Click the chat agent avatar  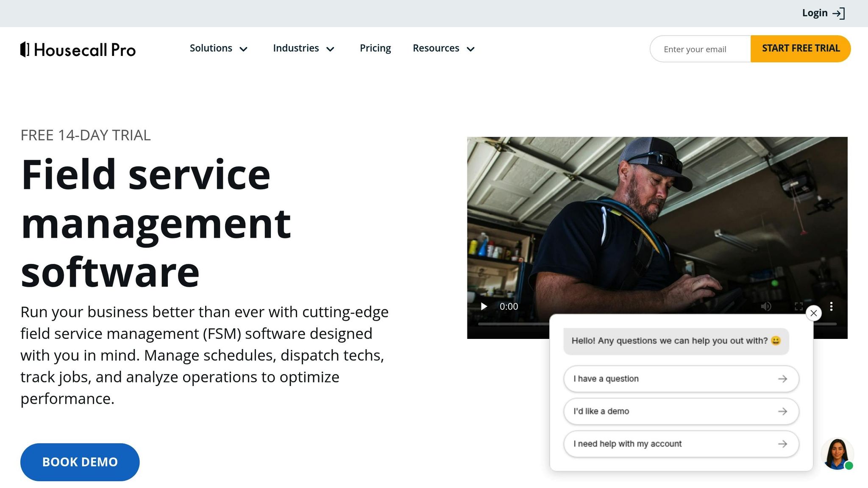click(837, 454)
